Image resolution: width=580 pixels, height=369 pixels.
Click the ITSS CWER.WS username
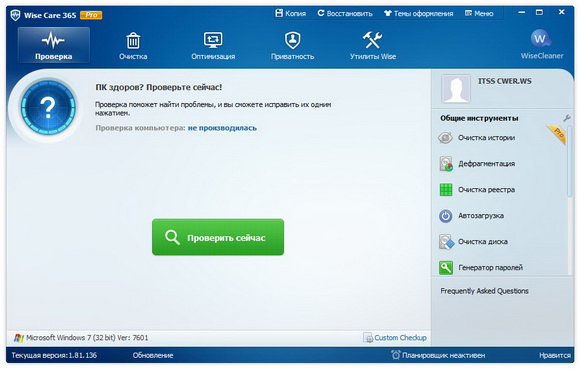coord(505,81)
